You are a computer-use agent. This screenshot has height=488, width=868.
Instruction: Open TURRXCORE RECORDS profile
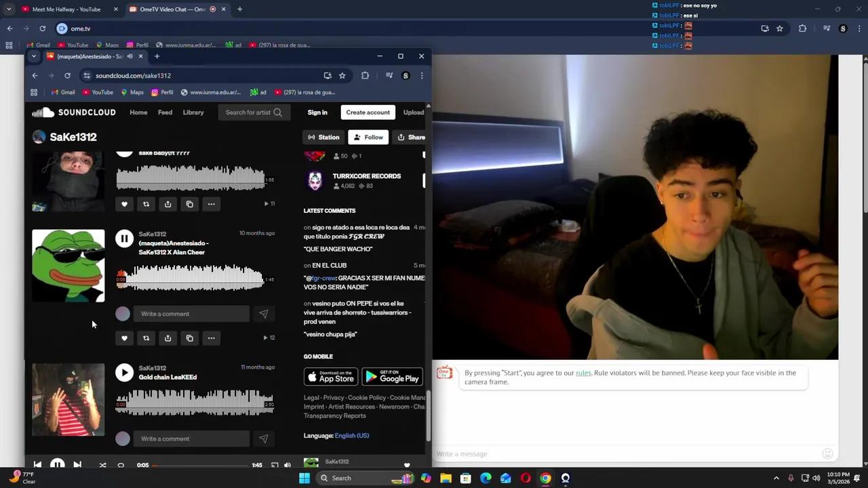pyautogui.click(x=366, y=176)
